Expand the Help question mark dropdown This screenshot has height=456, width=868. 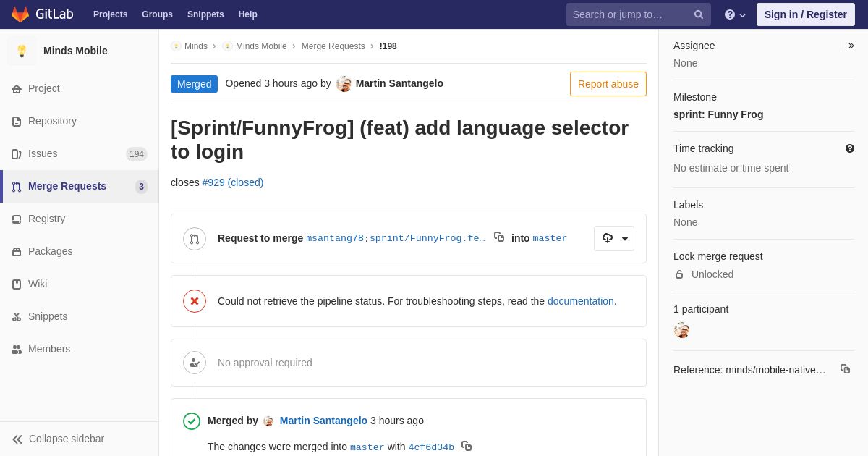(x=735, y=14)
